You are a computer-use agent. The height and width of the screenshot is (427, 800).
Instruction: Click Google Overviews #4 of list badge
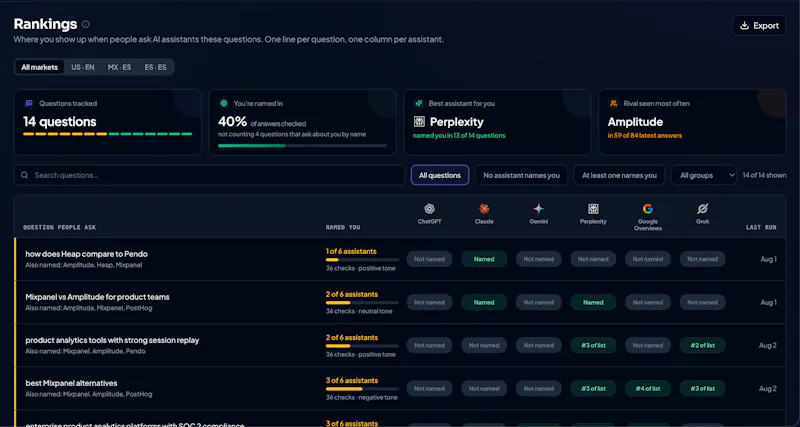[647, 388]
